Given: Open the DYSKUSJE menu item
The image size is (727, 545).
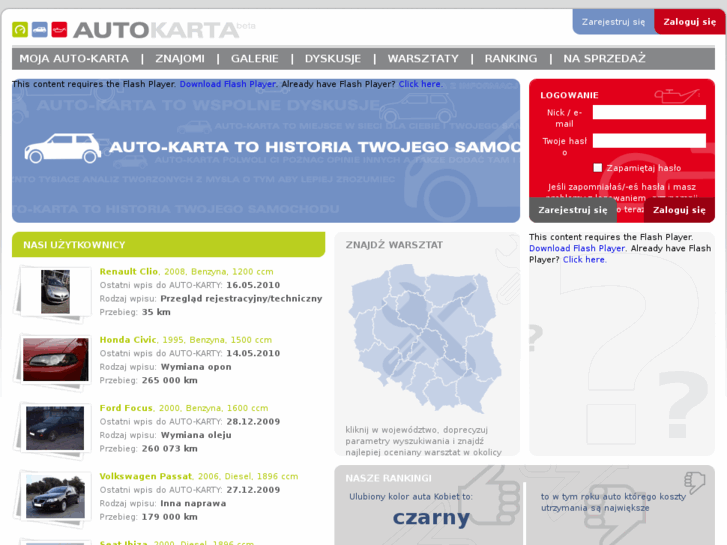Looking at the screenshot, I should tap(333, 58).
